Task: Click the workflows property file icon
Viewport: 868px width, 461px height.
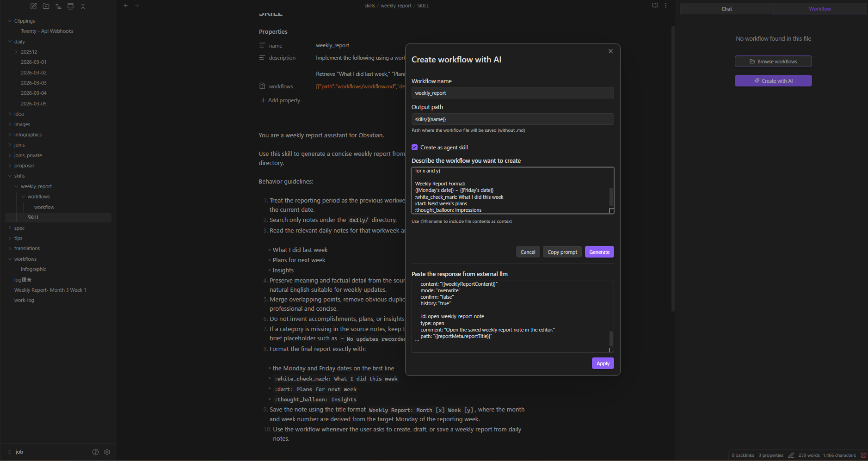Action: pyautogui.click(x=262, y=86)
